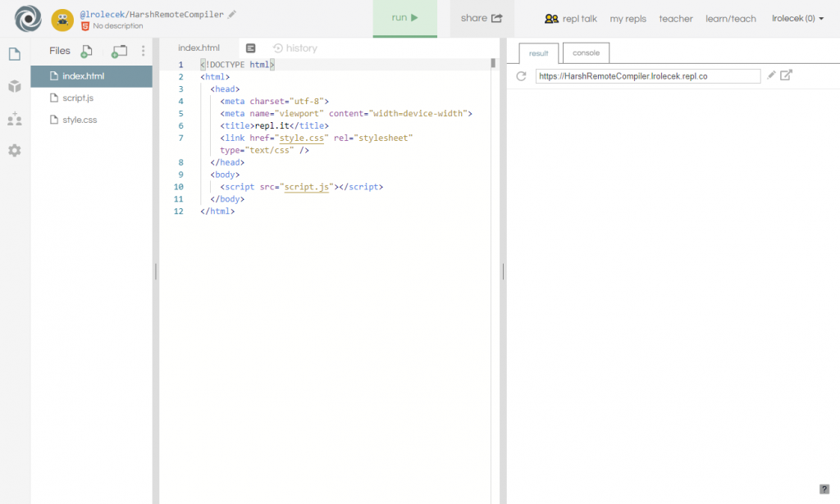This screenshot has height=504, width=840.
Task: Open the repl talk link
Action: click(571, 18)
